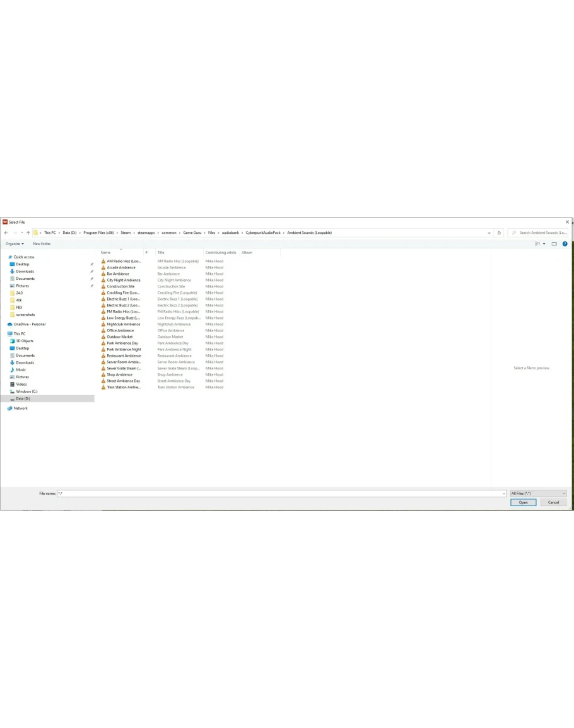Click the Back navigation arrow
The image size is (574, 728).
(6, 233)
